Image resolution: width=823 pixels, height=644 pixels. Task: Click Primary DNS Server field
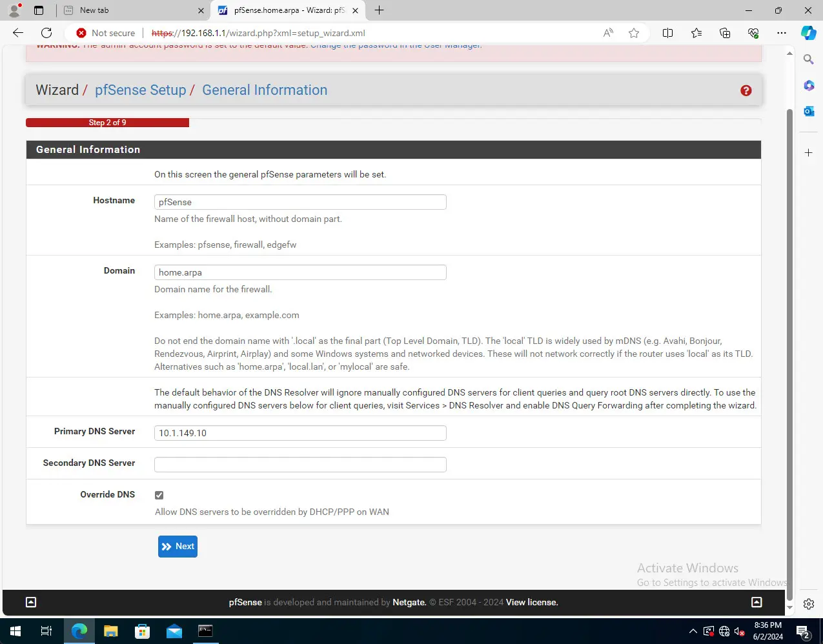(300, 433)
